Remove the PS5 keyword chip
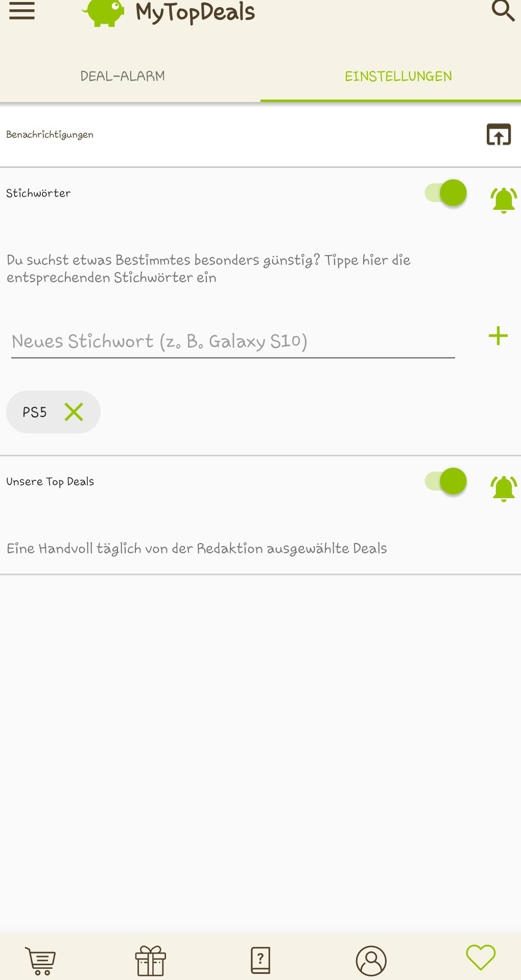The image size is (521, 980). 74,412
